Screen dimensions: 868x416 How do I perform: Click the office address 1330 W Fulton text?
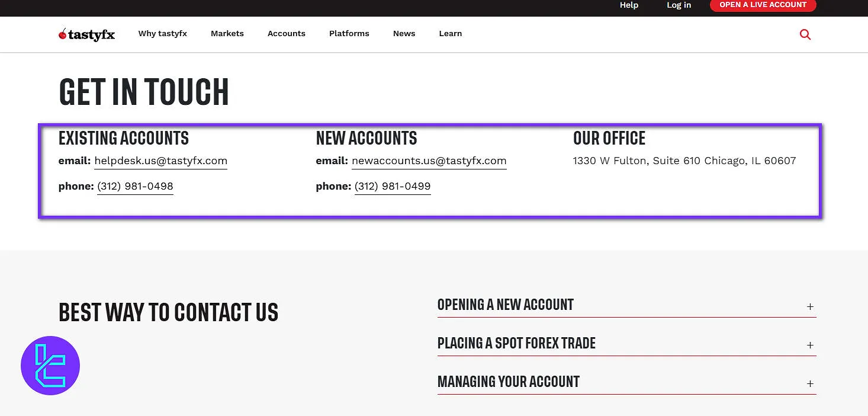pyautogui.click(x=684, y=161)
